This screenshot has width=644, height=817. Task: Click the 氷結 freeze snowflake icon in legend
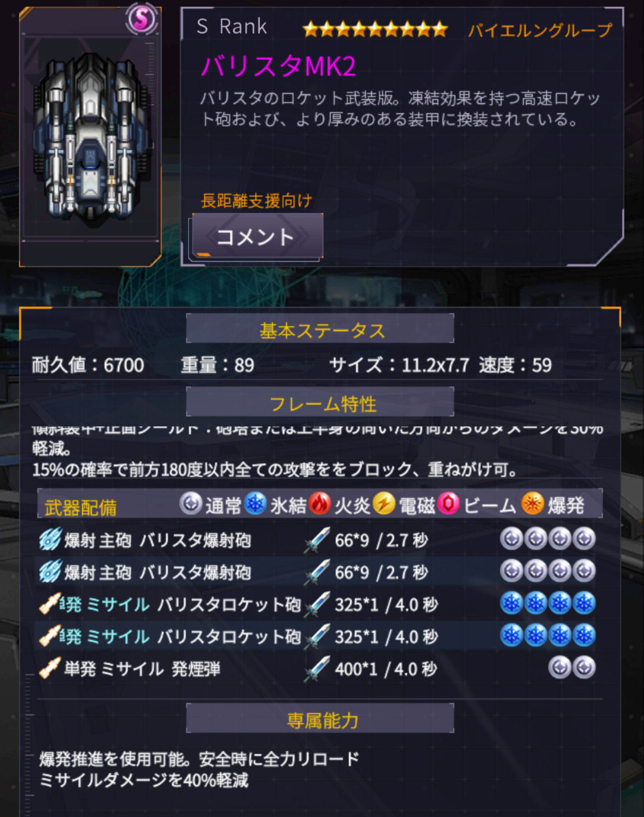[x=256, y=504]
